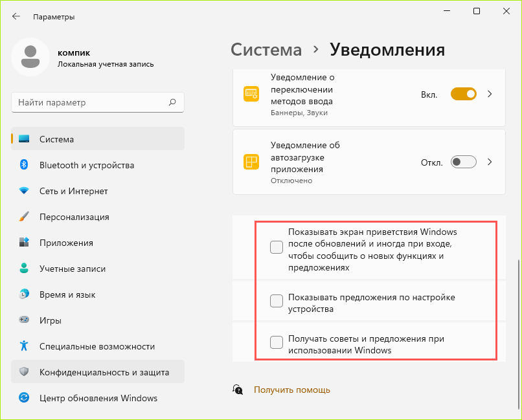Image resolution: width=522 pixels, height=420 pixels.
Task: Check Показывать экран приветствия Windows checkbox
Action: (277, 247)
